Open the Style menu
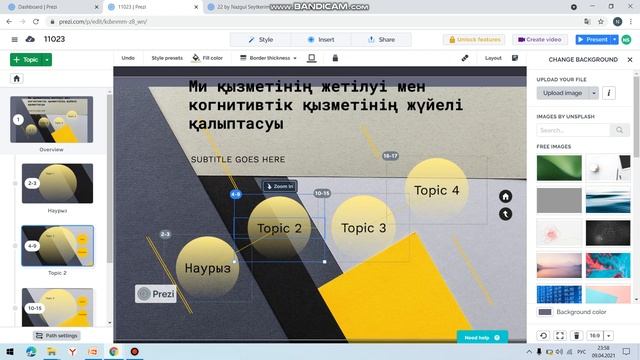 tap(261, 40)
